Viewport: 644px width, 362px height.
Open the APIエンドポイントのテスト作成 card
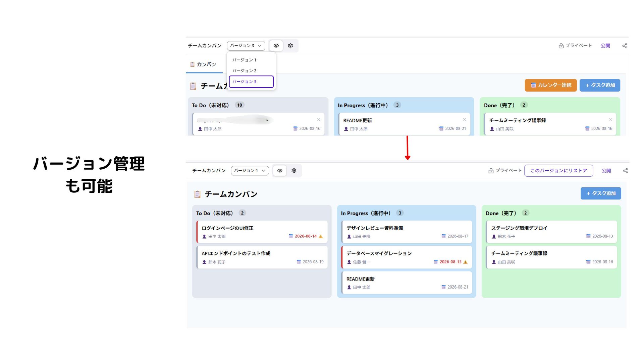pos(262,257)
